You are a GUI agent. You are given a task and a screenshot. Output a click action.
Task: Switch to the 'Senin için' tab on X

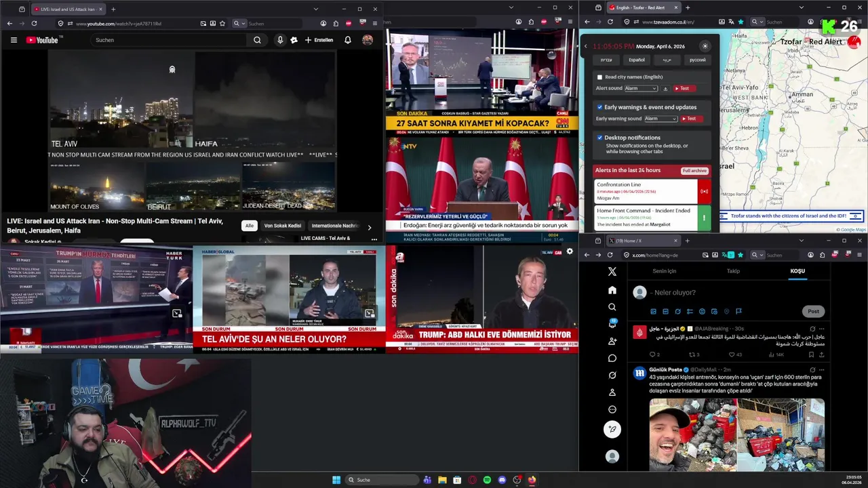coord(665,271)
